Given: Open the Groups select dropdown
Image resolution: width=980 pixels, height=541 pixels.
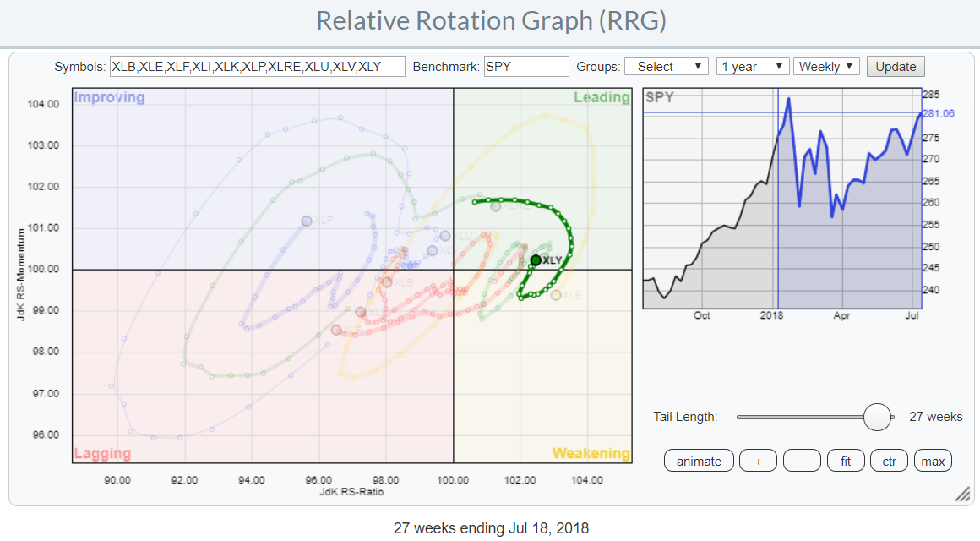Looking at the screenshot, I should 666,67.
